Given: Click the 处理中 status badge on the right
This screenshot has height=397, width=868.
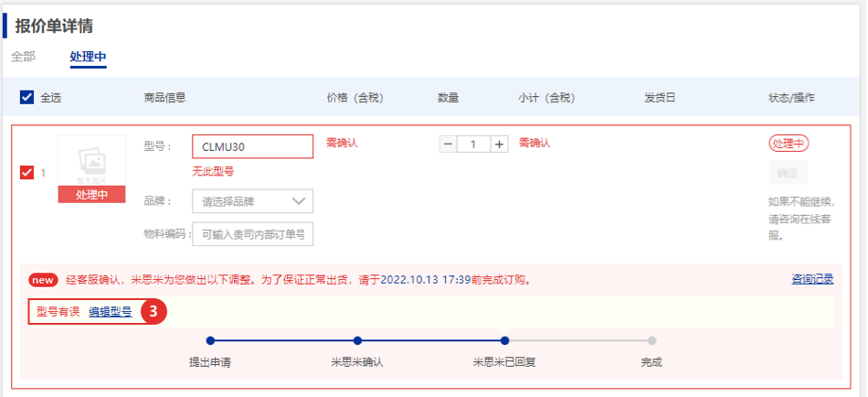Looking at the screenshot, I should [789, 144].
